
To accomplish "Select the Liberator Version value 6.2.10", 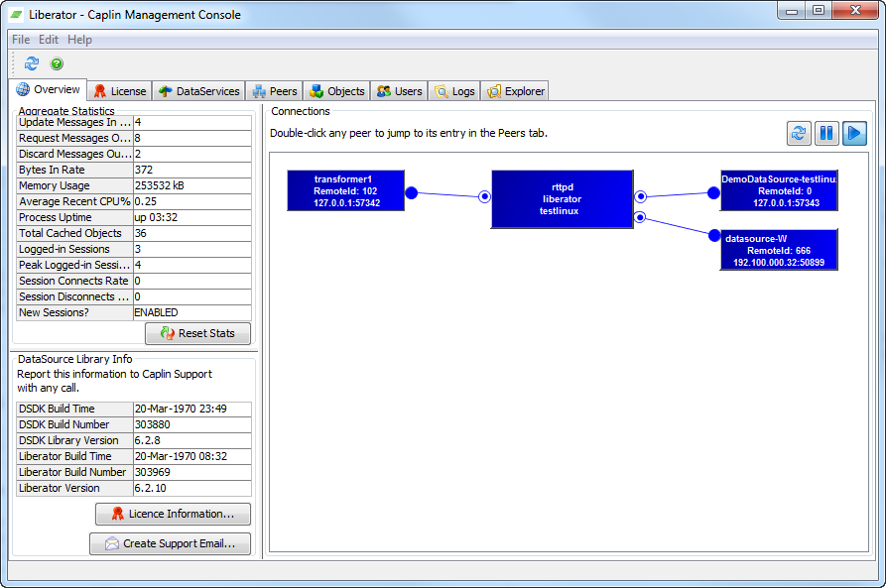I will click(192, 488).
